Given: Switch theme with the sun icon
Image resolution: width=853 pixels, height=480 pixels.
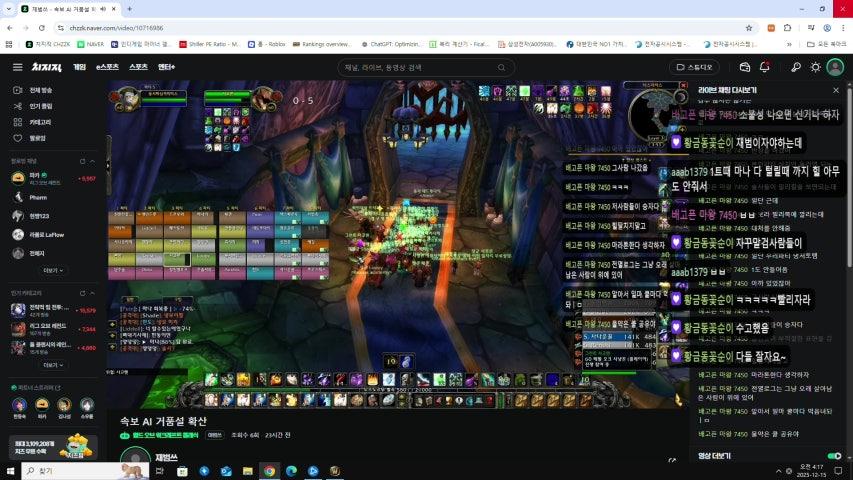Looking at the screenshot, I should pos(815,67).
